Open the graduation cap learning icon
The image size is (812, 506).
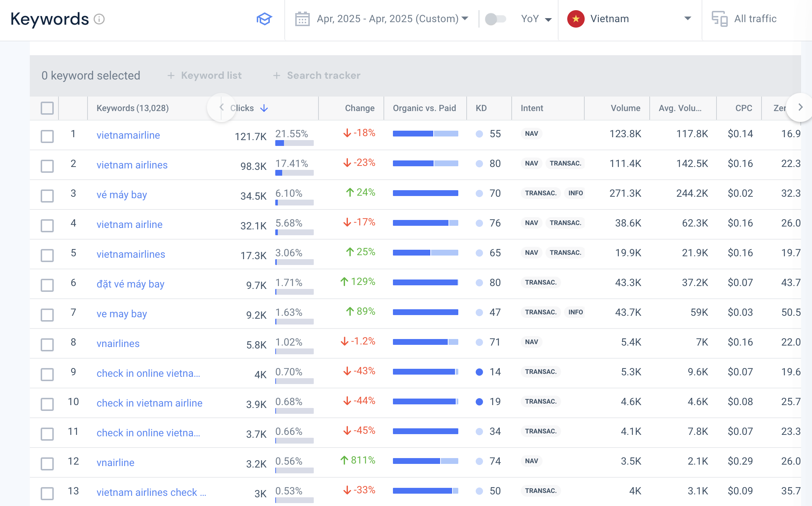[264, 19]
